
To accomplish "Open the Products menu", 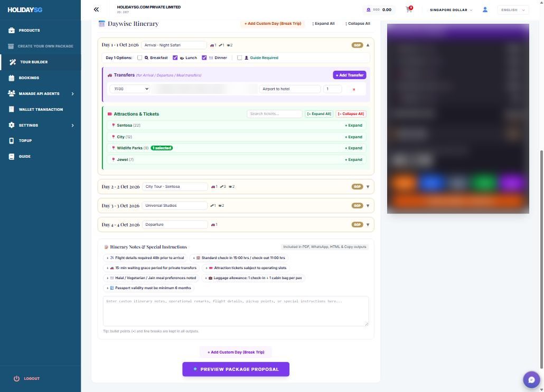I will coord(29,31).
